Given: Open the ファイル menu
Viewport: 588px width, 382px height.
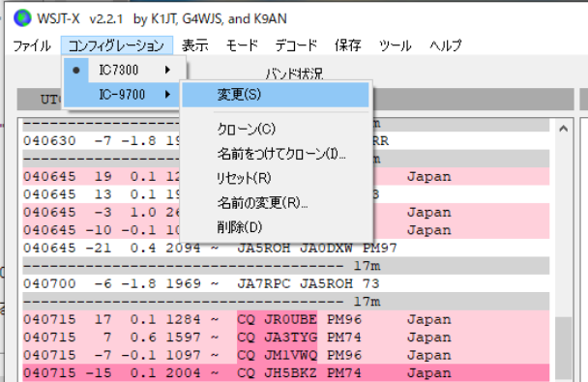Looking at the screenshot, I should [32, 45].
